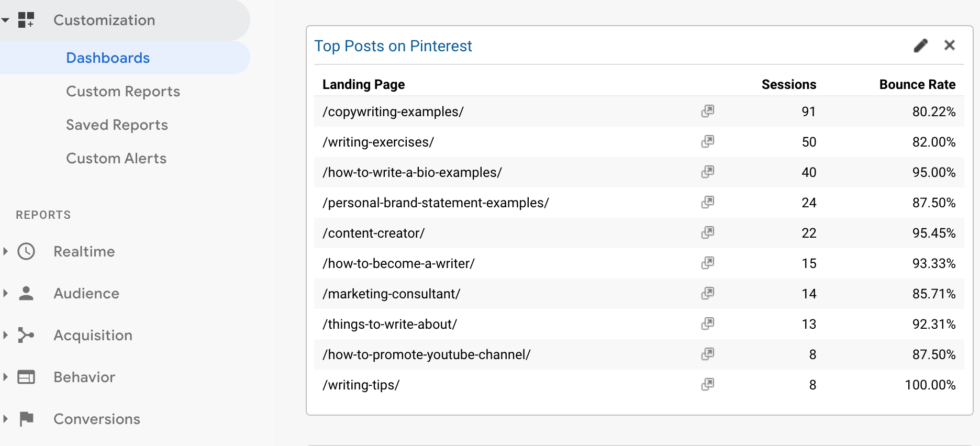The width and height of the screenshot is (980, 446).
Task: Click the Acquisition icon
Action: [x=26, y=335]
